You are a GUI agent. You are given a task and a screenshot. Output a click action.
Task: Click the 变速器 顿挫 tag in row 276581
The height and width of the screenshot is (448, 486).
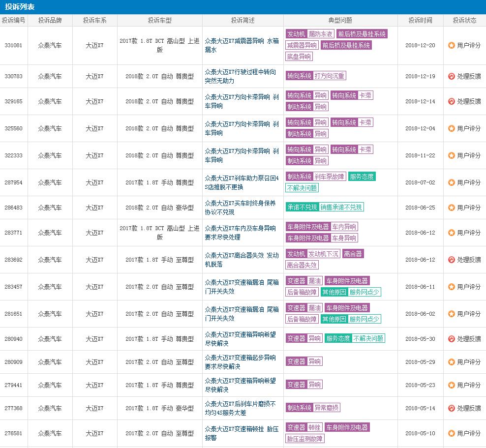(x=304, y=427)
